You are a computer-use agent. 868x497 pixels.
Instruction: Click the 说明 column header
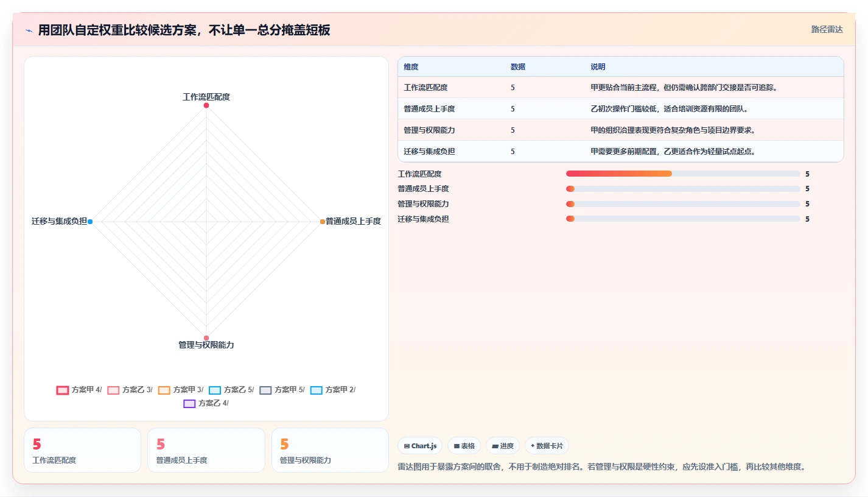pos(598,67)
